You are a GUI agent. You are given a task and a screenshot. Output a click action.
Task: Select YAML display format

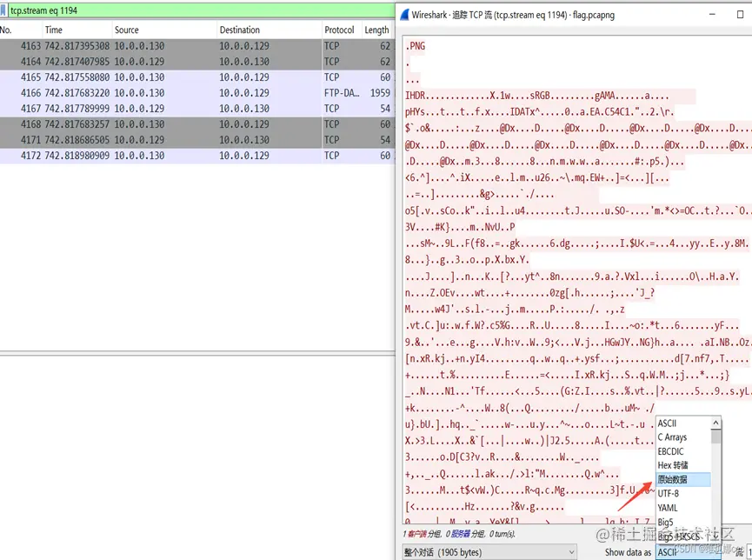(x=683, y=508)
